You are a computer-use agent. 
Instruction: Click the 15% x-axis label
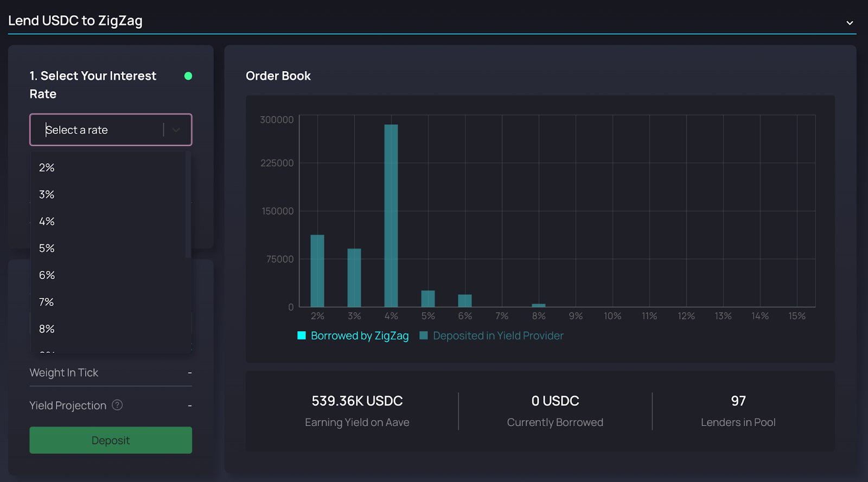pyautogui.click(x=797, y=316)
